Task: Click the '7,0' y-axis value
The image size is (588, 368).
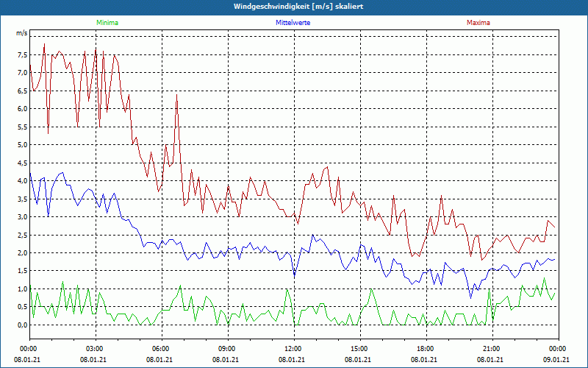Action: click(x=23, y=73)
